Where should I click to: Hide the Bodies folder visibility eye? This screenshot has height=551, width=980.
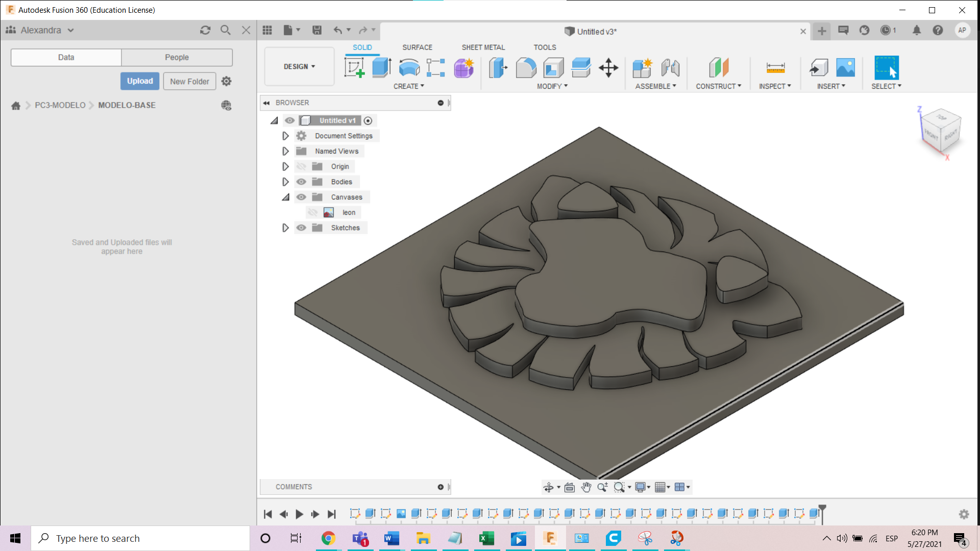(x=301, y=182)
